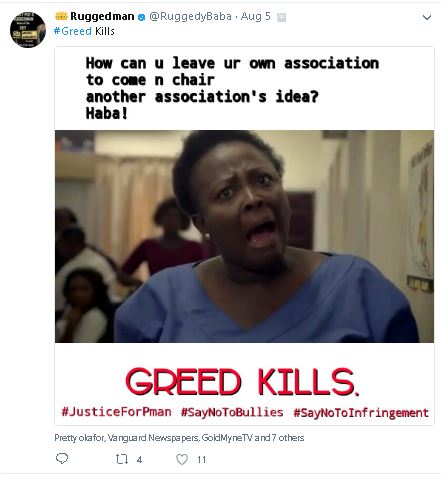Click the verified badge next to Ruggedman
The image size is (442, 477).
click(141, 17)
